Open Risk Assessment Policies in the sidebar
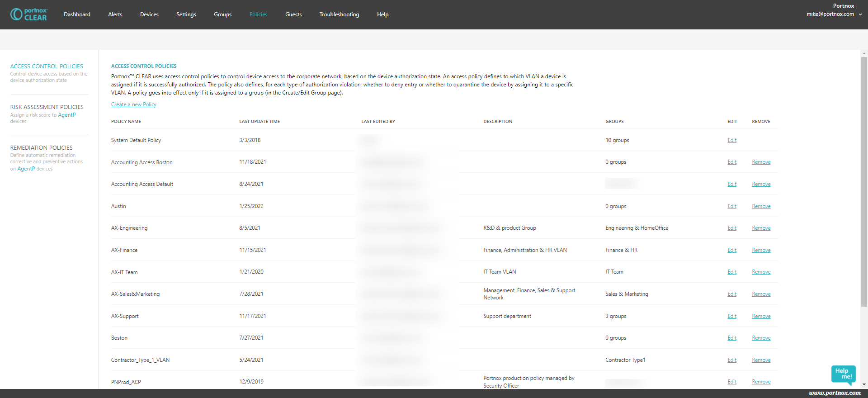 coord(47,107)
